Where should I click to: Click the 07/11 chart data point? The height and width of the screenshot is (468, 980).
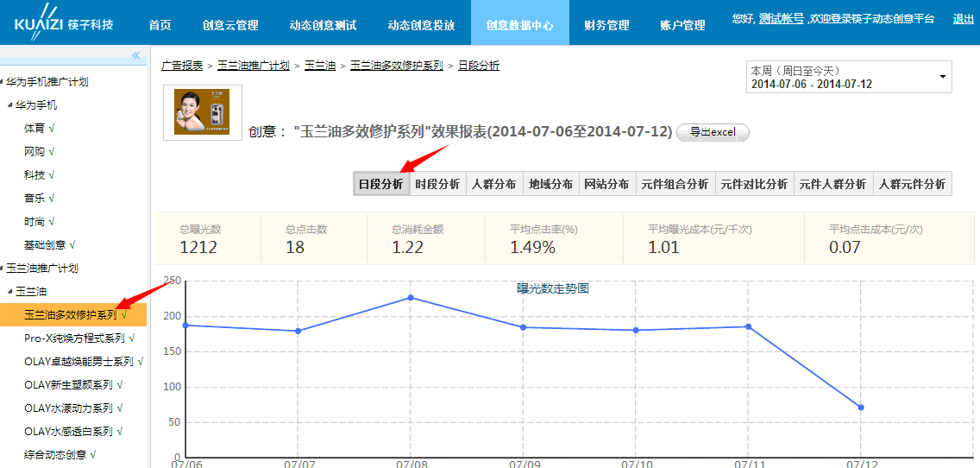coord(748,326)
